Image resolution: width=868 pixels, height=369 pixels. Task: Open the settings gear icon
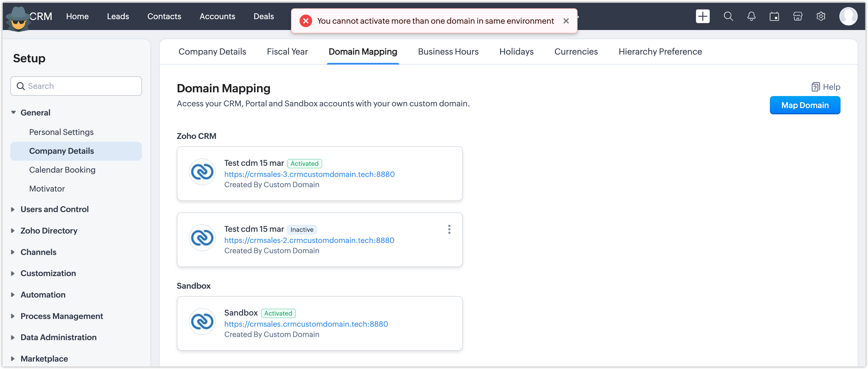821,16
